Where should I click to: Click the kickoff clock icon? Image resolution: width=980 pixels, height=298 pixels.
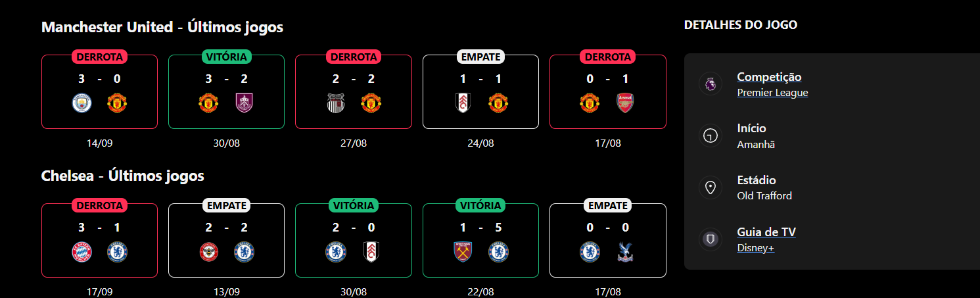[710, 136]
